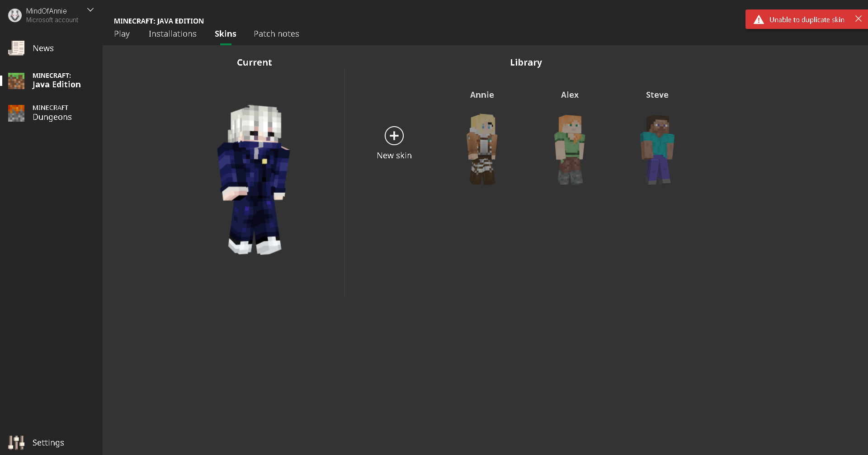The image size is (868, 455).
Task: Click the Current heading
Action: [255, 62]
